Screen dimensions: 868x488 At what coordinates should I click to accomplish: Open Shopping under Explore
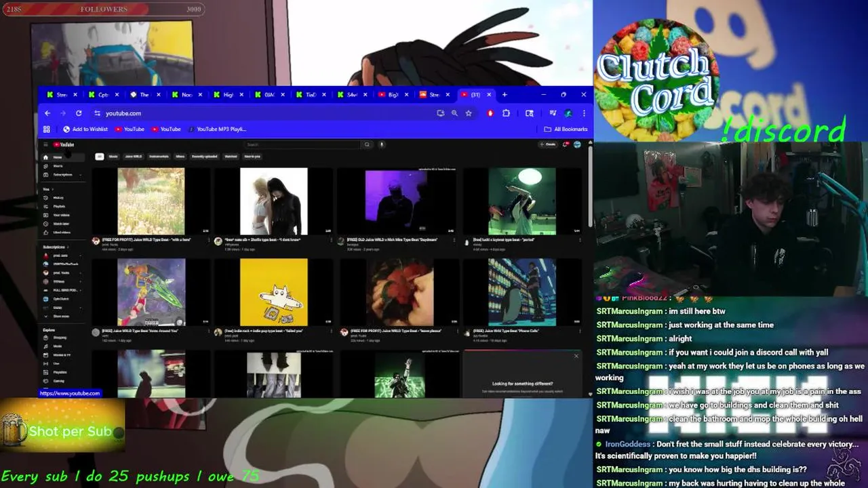62,338
